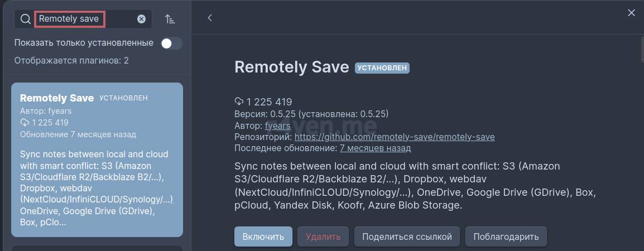Open the fyears author link
The height and width of the screenshot is (251, 644).
(x=277, y=126)
